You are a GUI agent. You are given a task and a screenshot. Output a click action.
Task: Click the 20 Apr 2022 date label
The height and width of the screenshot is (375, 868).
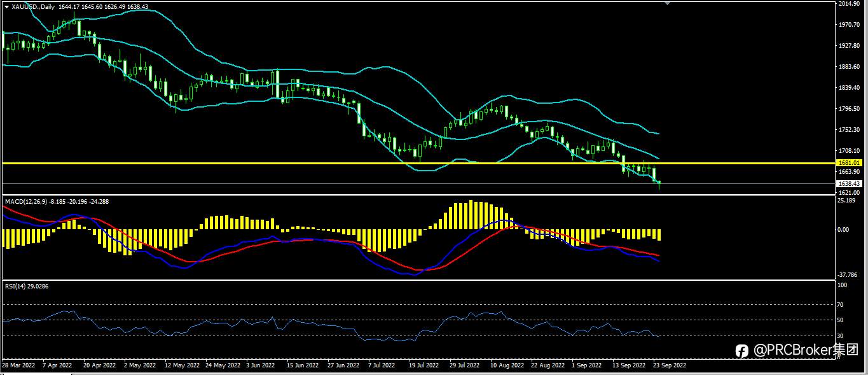[99, 366]
